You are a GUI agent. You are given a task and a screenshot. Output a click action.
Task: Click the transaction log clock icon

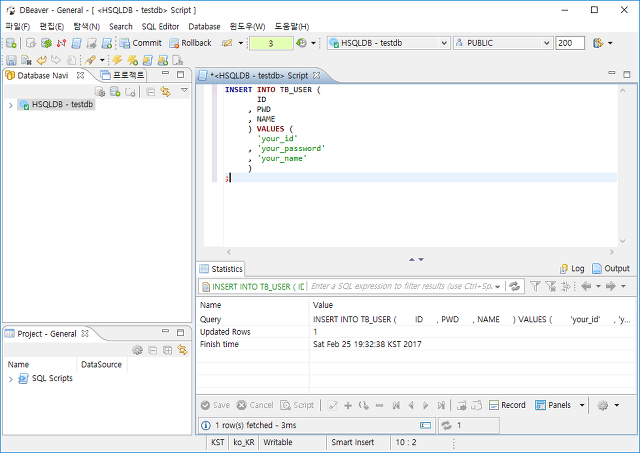[x=301, y=43]
